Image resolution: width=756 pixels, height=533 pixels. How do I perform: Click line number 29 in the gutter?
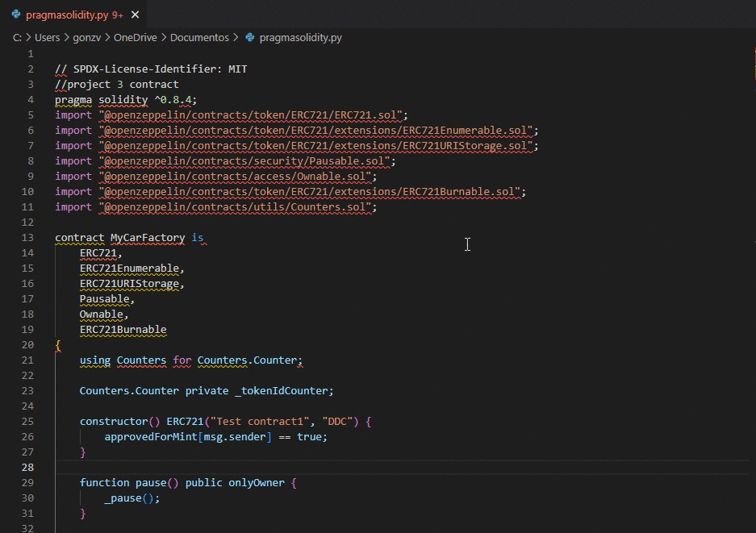click(x=27, y=482)
